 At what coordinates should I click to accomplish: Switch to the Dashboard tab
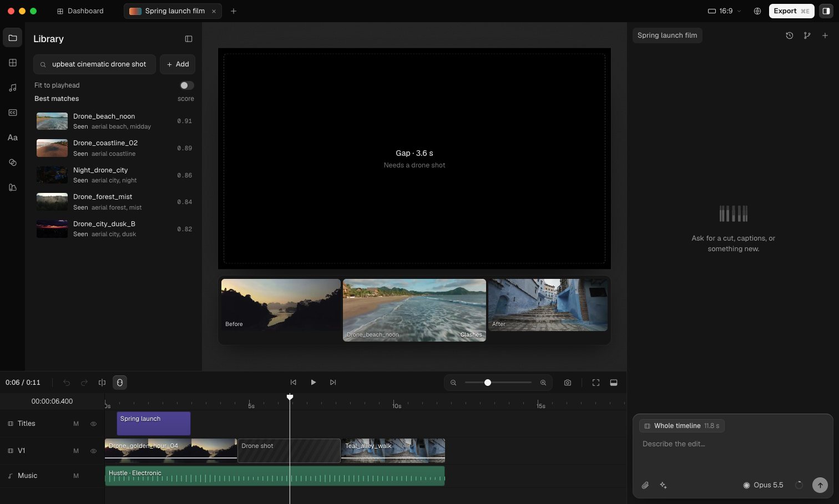[x=80, y=11]
